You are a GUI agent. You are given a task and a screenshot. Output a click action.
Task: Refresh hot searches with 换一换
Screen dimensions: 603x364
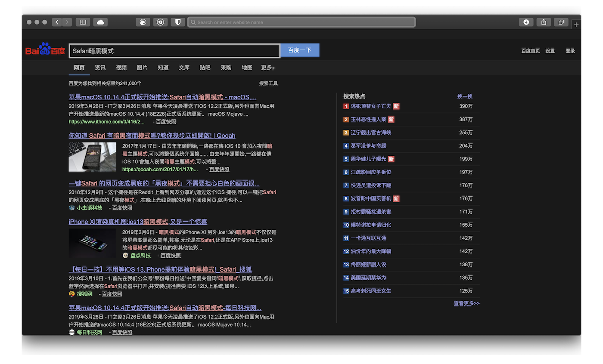(x=465, y=96)
